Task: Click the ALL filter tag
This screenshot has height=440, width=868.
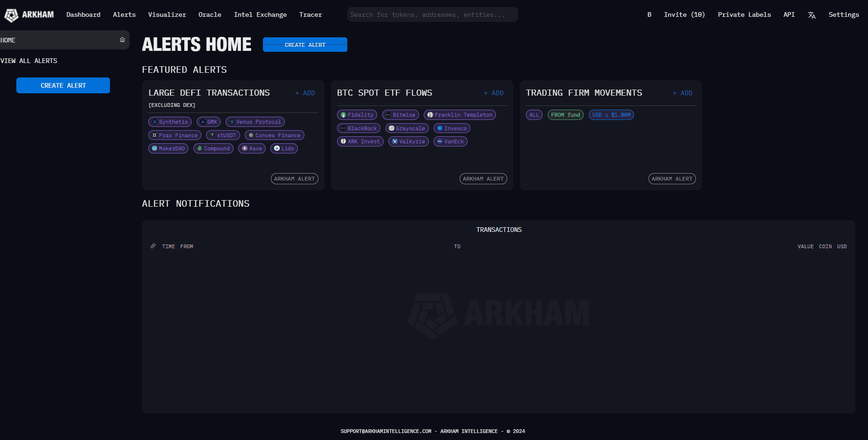Action: (x=534, y=115)
